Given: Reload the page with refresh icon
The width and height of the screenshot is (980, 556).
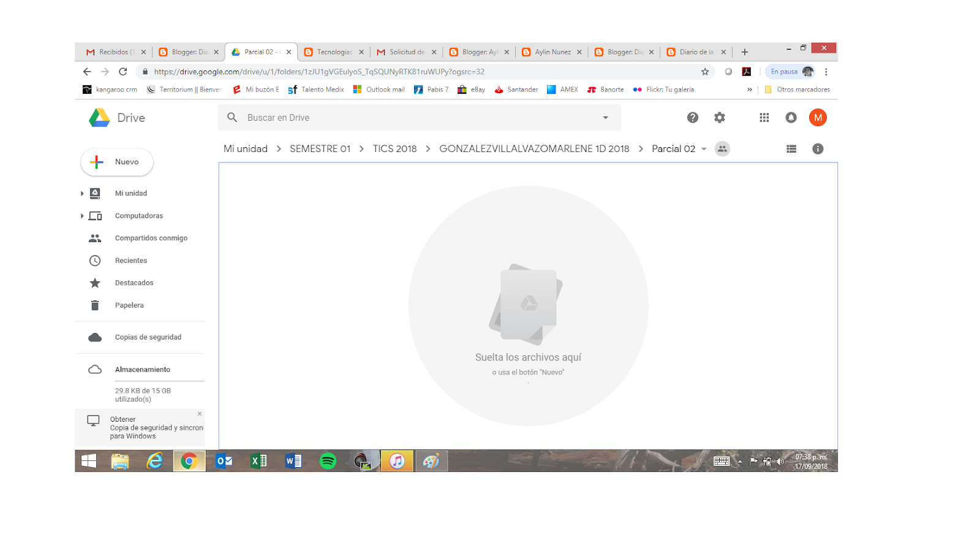Looking at the screenshot, I should pos(123,72).
